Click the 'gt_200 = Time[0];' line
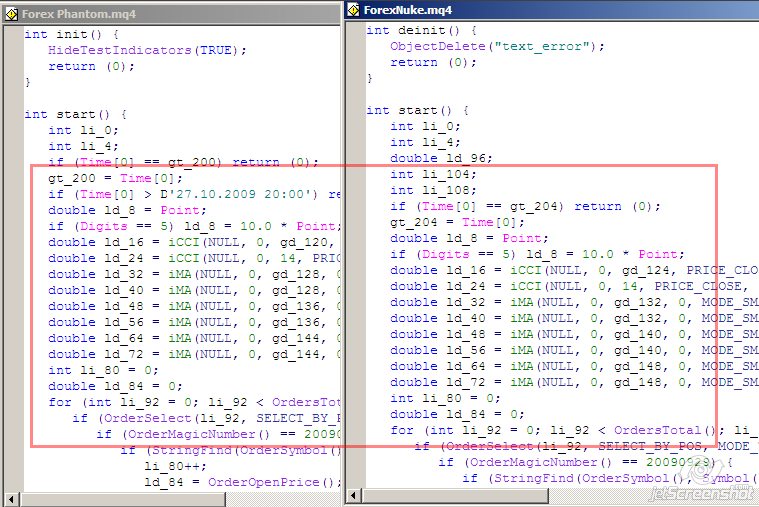 tap(115, 178)
